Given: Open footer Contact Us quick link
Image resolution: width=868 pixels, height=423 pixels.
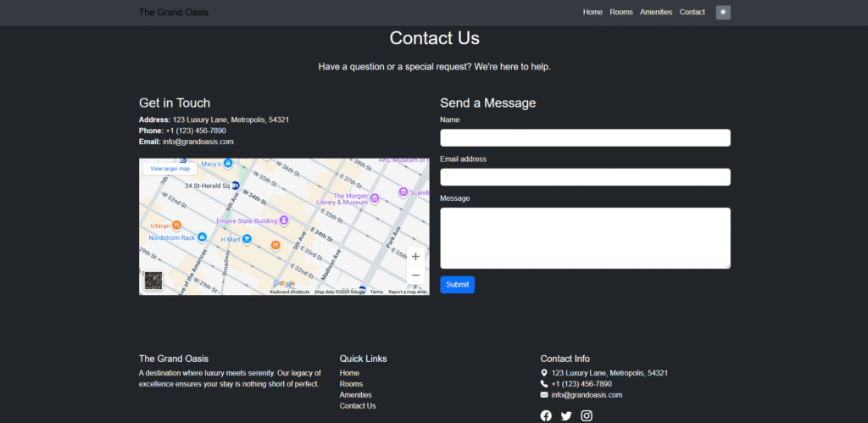Looking at the screenshot, I should 358,406.
